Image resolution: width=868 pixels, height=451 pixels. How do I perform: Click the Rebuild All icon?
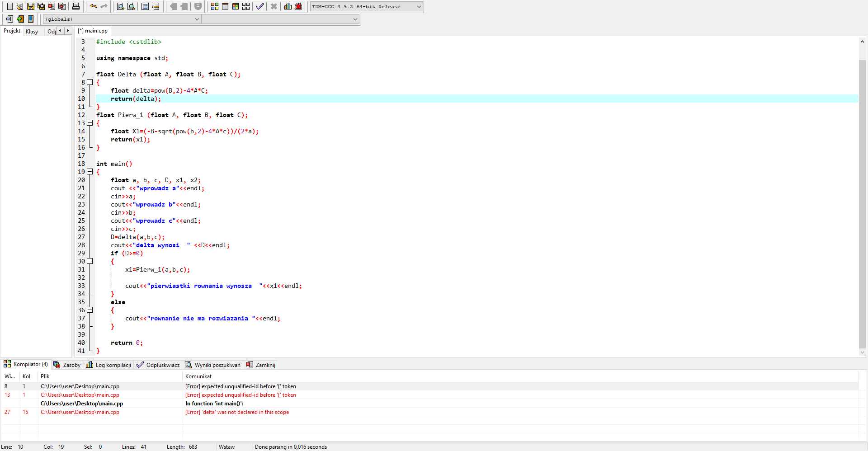246,6
